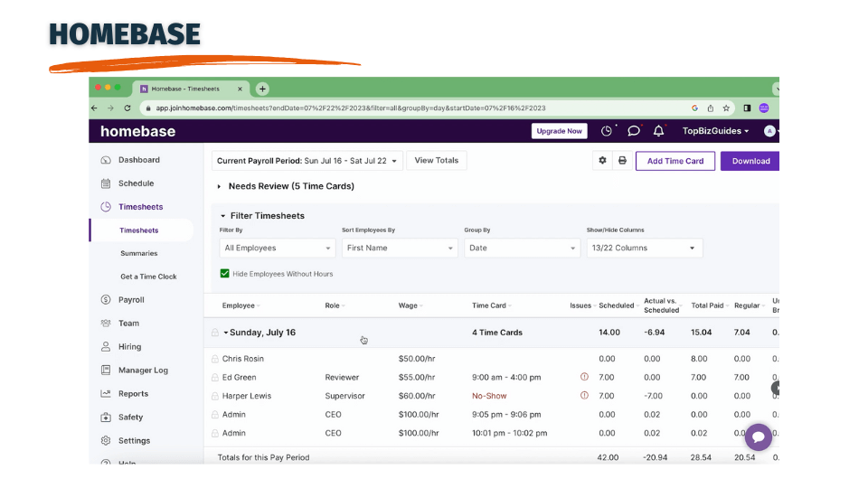Open the 13/22 Columns dropdown
The image size is (868, 488).
645,248
